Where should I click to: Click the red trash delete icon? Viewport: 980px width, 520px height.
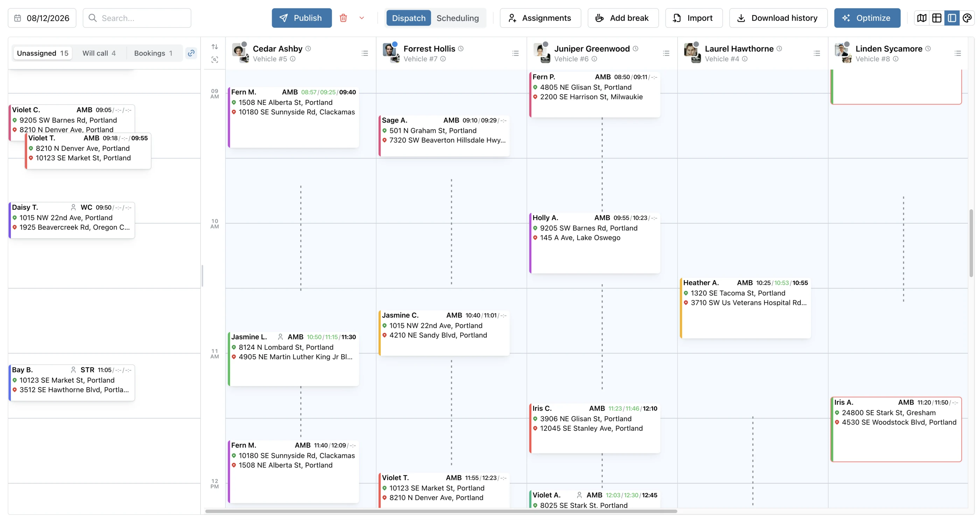click(343, 18)
